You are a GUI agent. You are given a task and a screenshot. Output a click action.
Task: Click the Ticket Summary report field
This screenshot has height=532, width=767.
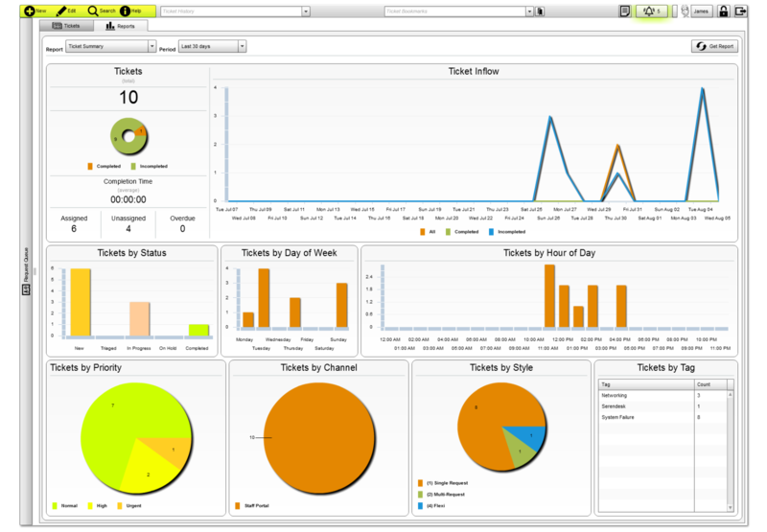coord(107,46)
